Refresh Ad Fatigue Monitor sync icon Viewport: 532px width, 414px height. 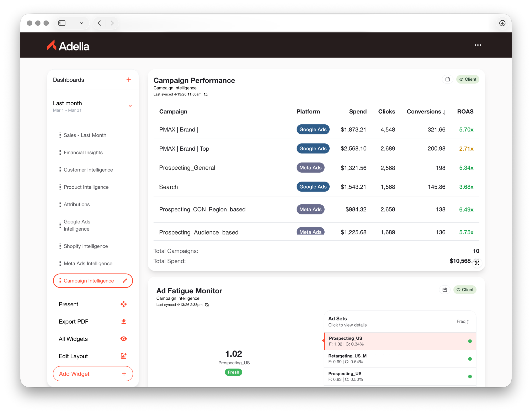(207, 305)
